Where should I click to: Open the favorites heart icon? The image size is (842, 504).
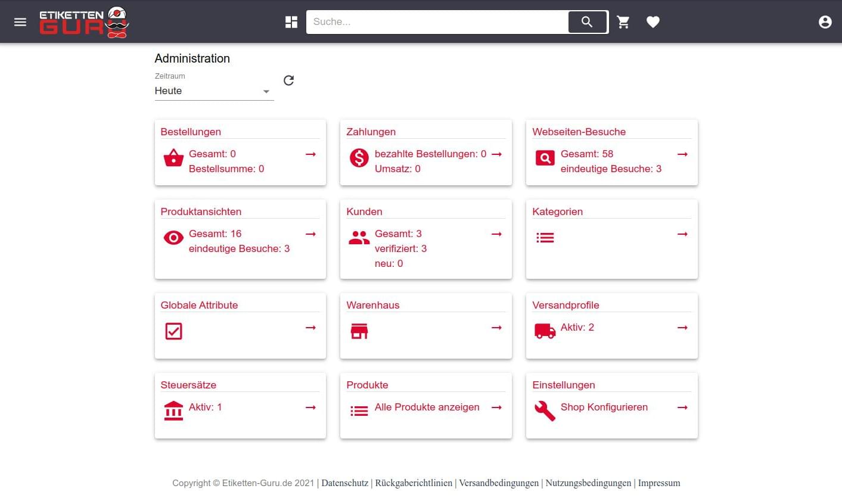click(x=653, y=21)
